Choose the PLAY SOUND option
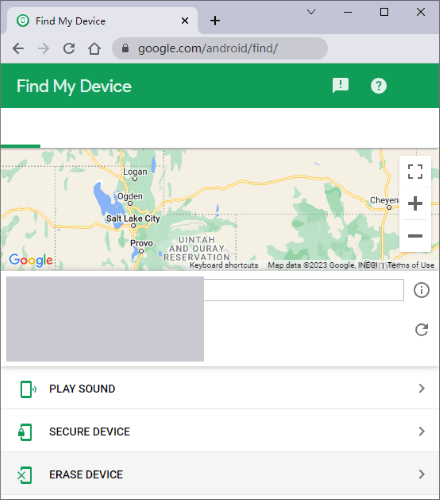440x500 pixels. pyautogui.click(x=220, y=389)
